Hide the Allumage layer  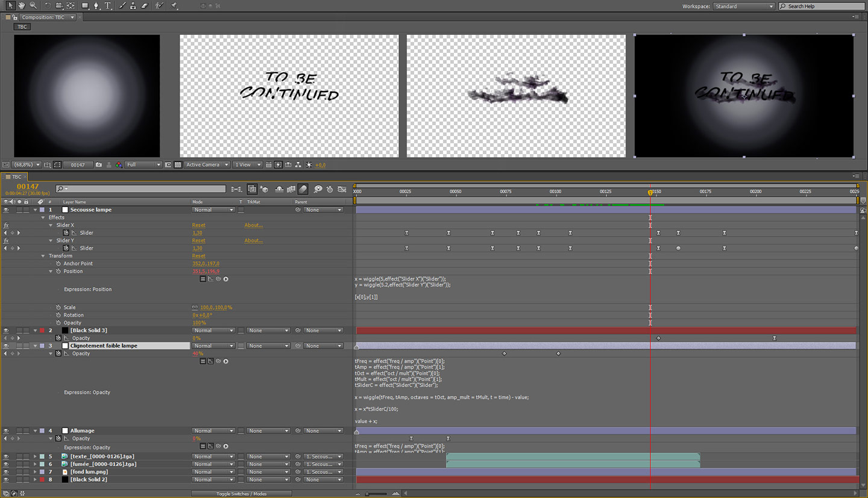pyautogui.click(x=6, y=431)
